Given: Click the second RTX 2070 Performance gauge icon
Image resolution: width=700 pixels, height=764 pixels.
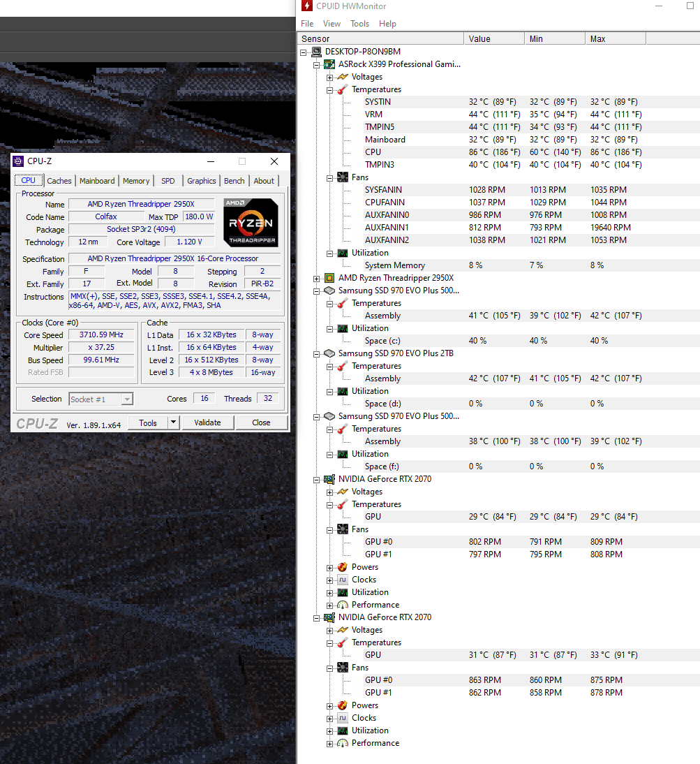Looking at the screenshot, I should coord(343,744).
